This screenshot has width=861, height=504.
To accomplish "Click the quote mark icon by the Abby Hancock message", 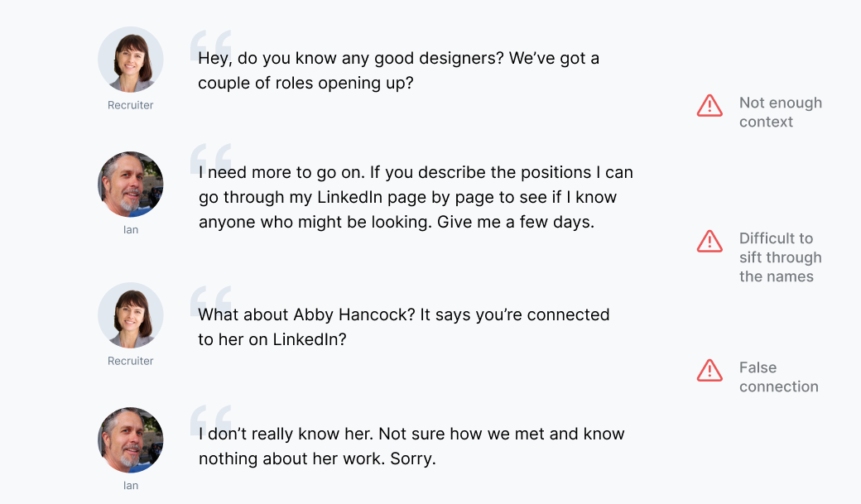I will 210,301.
